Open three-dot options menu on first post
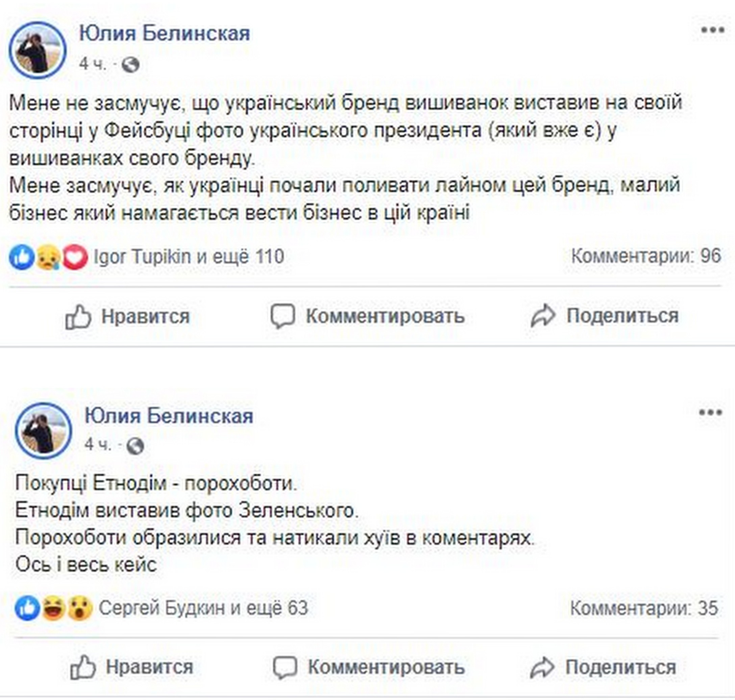The image size is (735, 700). point(712,30)
